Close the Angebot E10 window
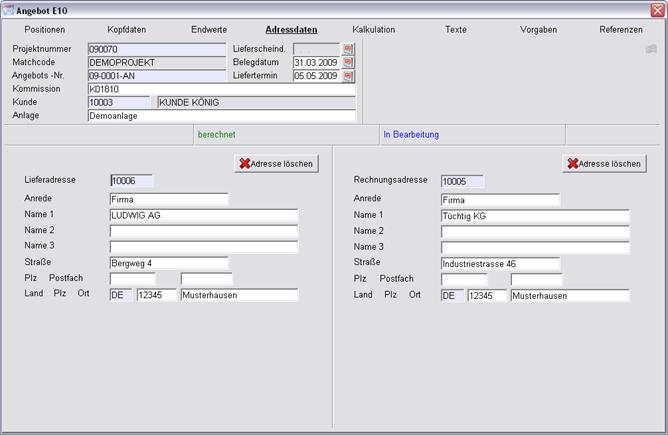The height and width of the screenshot is (435, 668). [x=656, y=8]
